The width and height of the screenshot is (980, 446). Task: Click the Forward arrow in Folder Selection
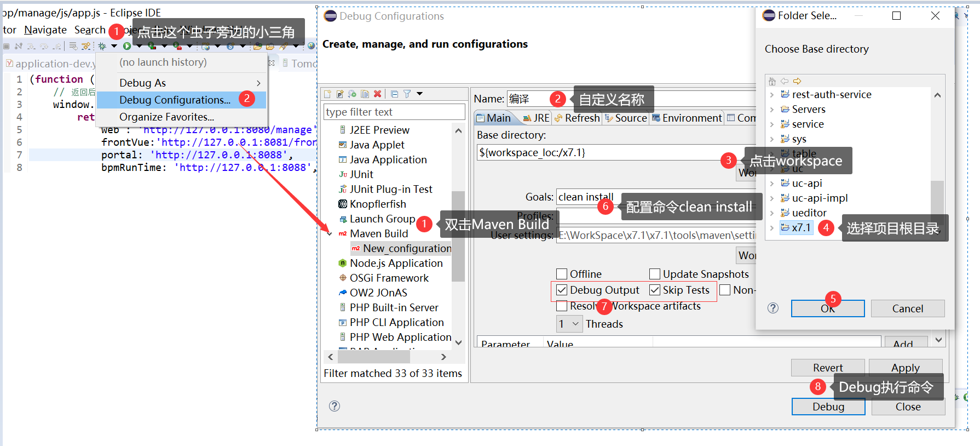pyautogui.click(x=797, y=81)
